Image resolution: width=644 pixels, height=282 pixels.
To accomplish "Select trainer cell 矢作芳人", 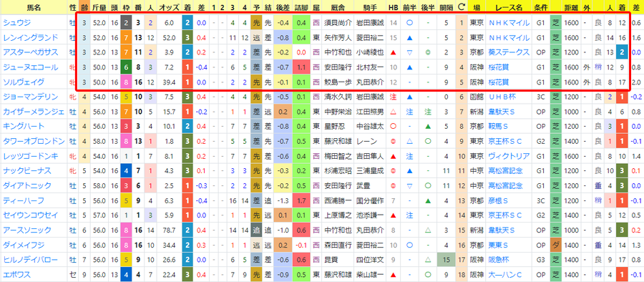I will click(x=338, y=38).
